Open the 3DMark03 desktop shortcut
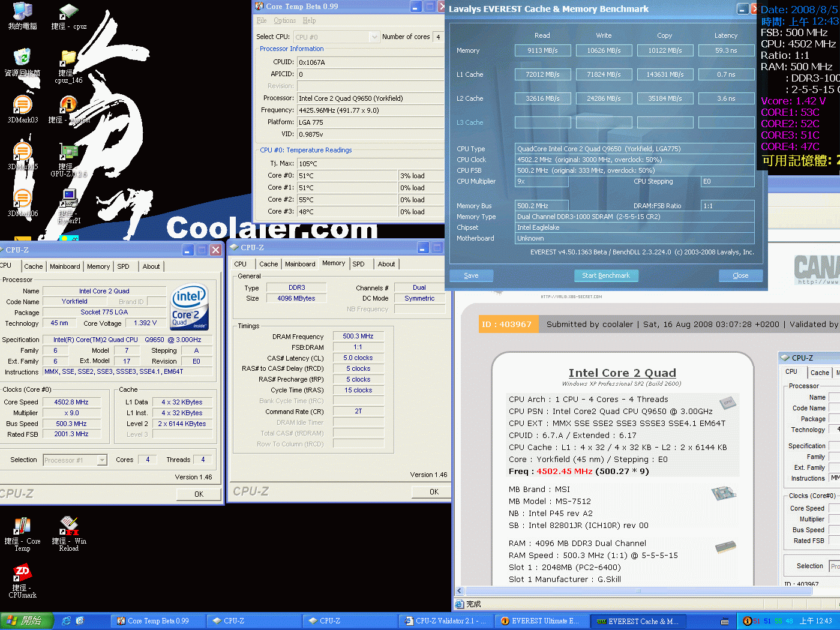The width and height of the screenshot is (840, 630). [x=22, y=106]
